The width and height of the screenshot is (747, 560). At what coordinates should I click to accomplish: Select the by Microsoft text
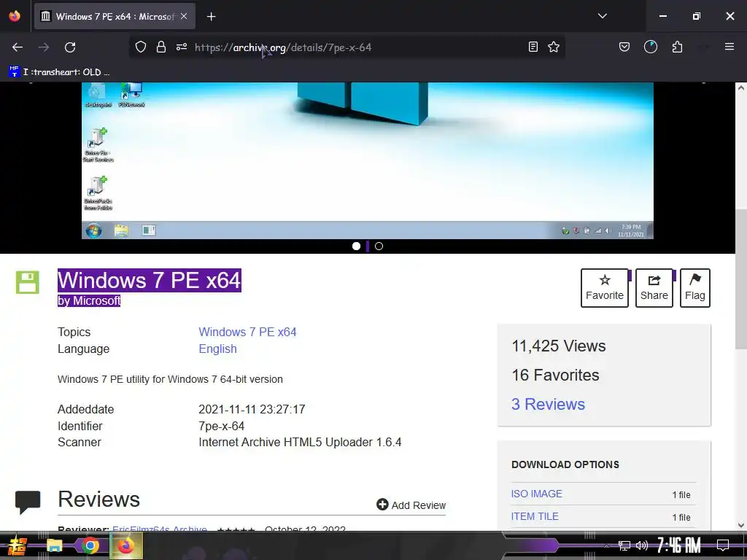pyautogui.click(x=89, y=300)
